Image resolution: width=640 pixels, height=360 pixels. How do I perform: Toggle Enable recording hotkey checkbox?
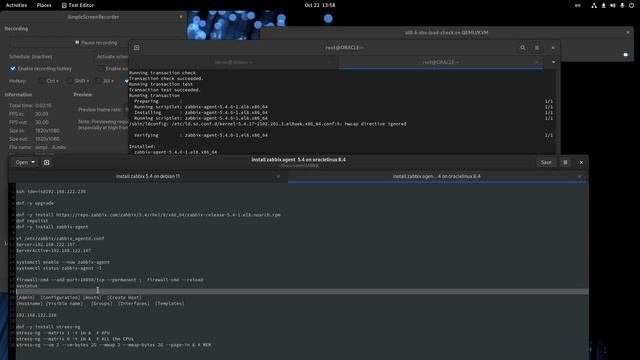point(13,69)
